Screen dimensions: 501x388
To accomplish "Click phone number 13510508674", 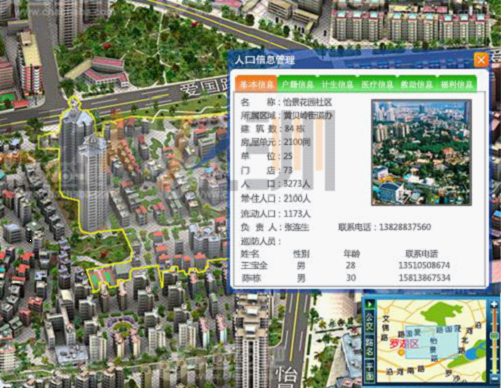I will tap(424, 265).
